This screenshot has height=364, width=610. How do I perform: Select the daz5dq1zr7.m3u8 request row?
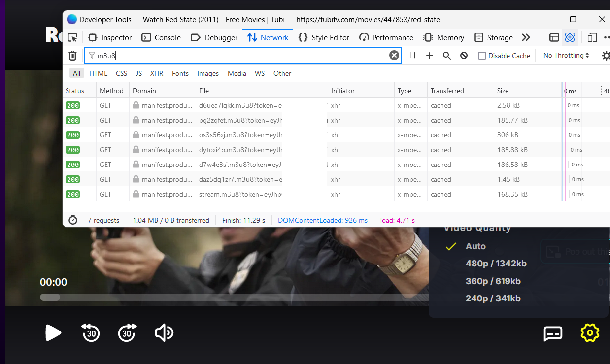click(x=337, y=179)
